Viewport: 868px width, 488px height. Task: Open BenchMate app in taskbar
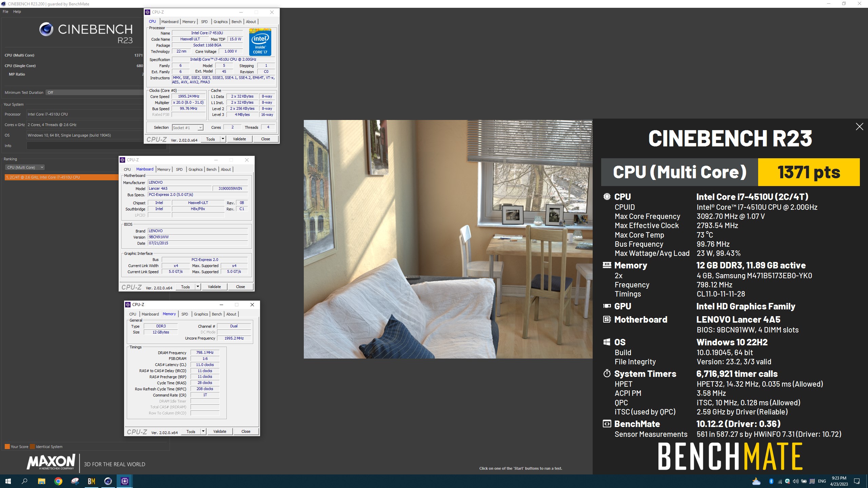click(x=92, y=481)
